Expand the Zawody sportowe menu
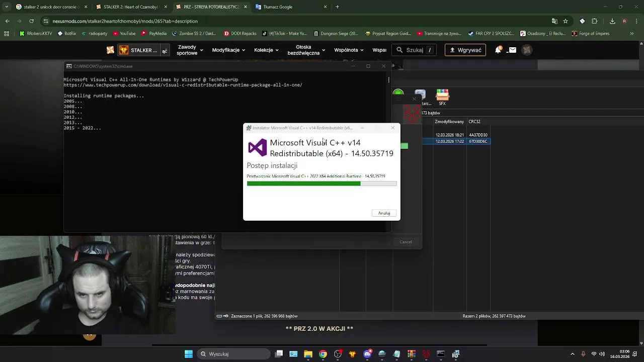 [190, 50]
